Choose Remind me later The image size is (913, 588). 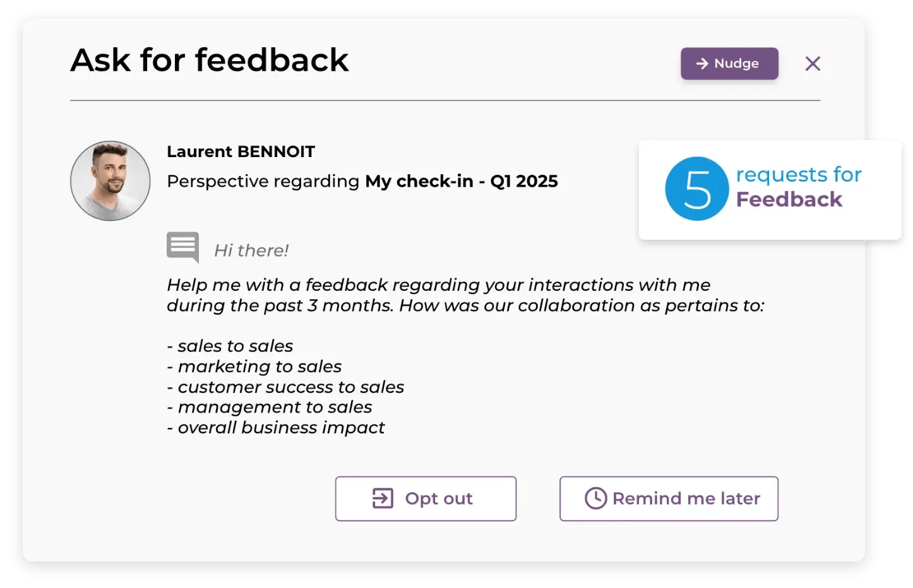tap(669, 498)
